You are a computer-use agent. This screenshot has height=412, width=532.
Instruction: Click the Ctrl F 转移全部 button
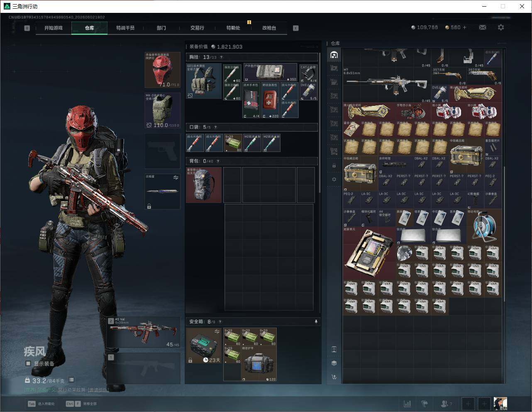[x=81, y=404]
